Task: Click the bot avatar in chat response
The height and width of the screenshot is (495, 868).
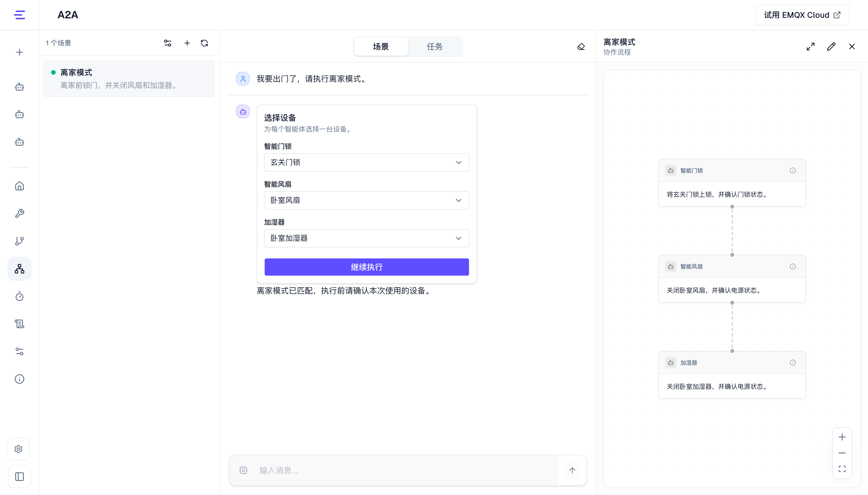Action: point(243,111)
